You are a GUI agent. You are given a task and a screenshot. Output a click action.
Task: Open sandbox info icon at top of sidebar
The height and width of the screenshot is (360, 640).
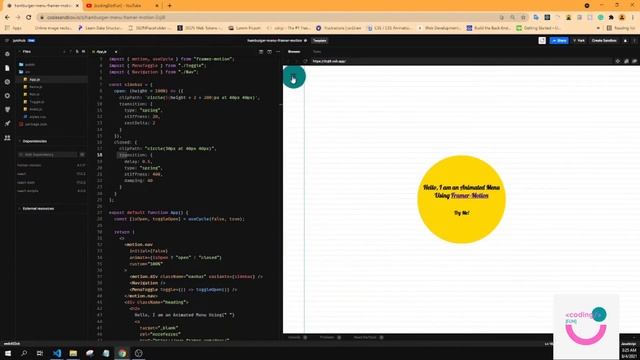[7, 54]
